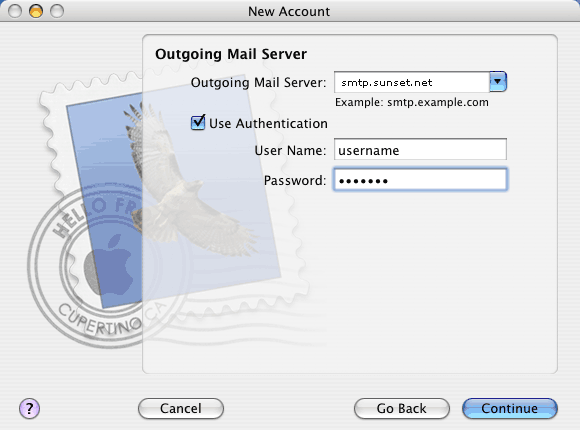Image resolution: width=580 pixels, height=430 pixels.
Task: Continue to the next setup step
Action: coord(510,409)
